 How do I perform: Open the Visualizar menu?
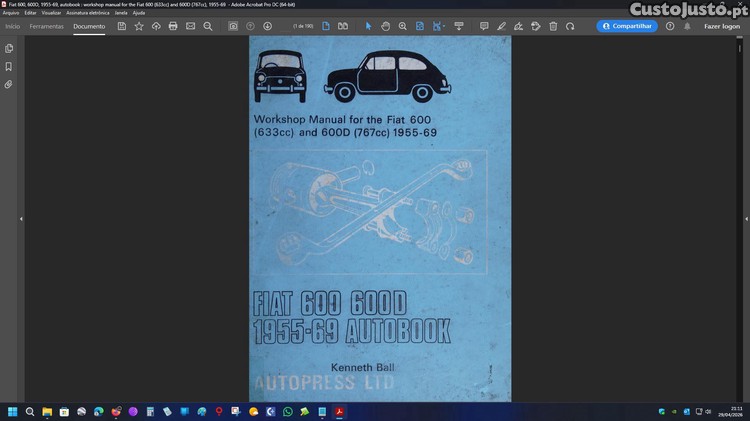[x=51, y=13]
